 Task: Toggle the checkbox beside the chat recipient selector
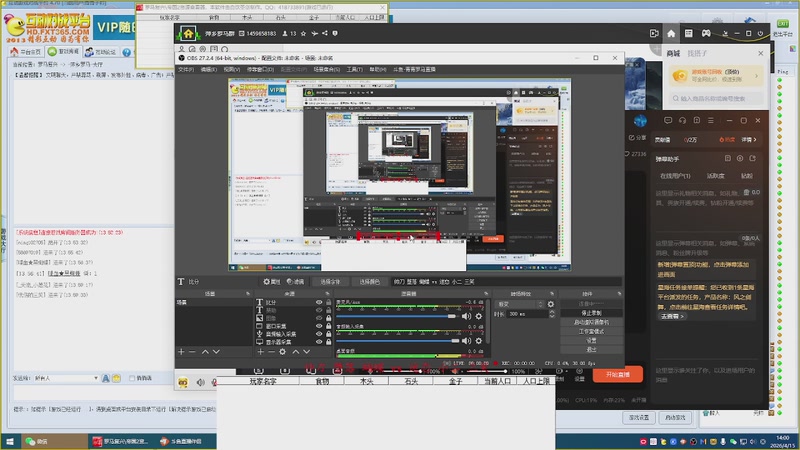132,378
